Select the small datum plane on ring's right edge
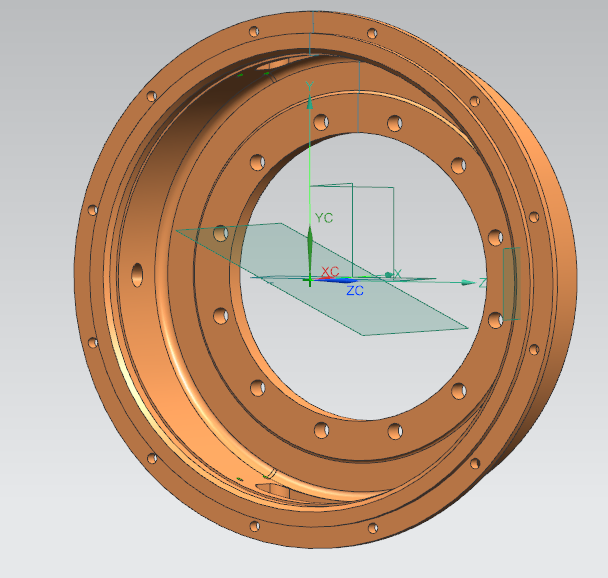This screenshot has width=608, height=578. (x=511, y=284)
